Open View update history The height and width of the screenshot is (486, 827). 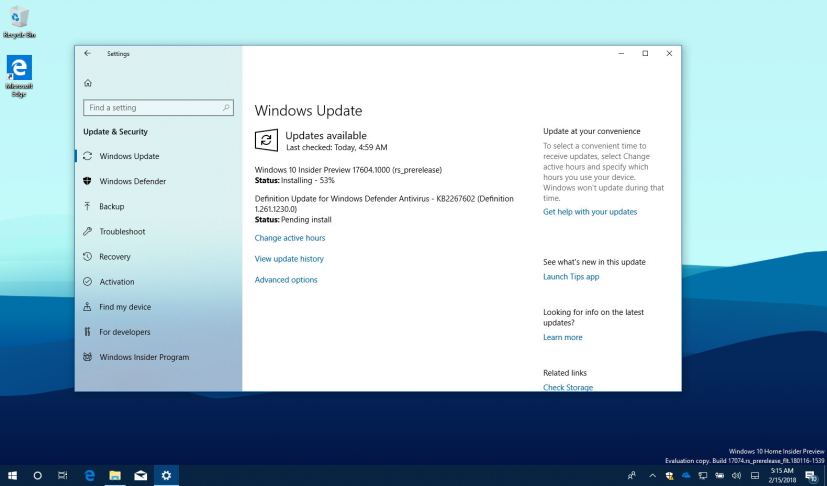coord(289,259)
